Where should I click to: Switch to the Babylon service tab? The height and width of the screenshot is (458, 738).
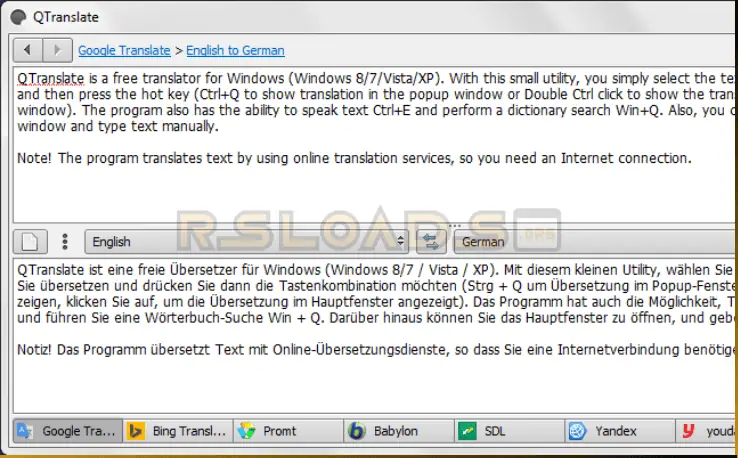(x=399, y=431)
